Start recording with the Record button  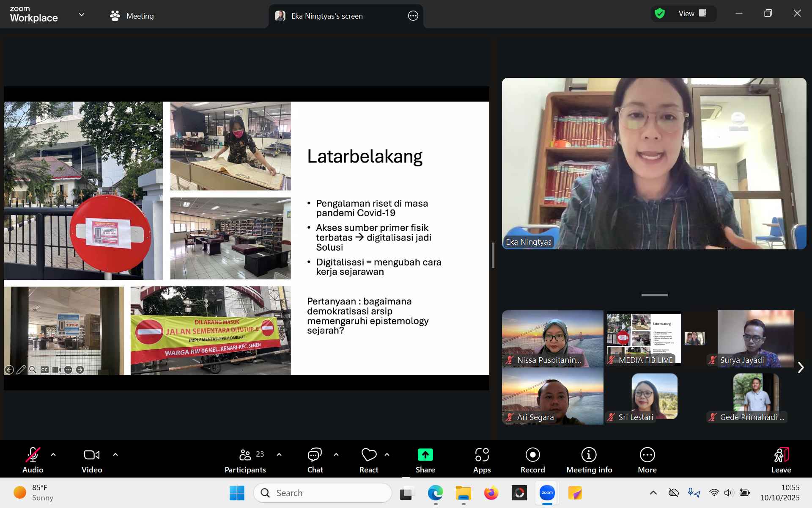(x=532, y=460)
